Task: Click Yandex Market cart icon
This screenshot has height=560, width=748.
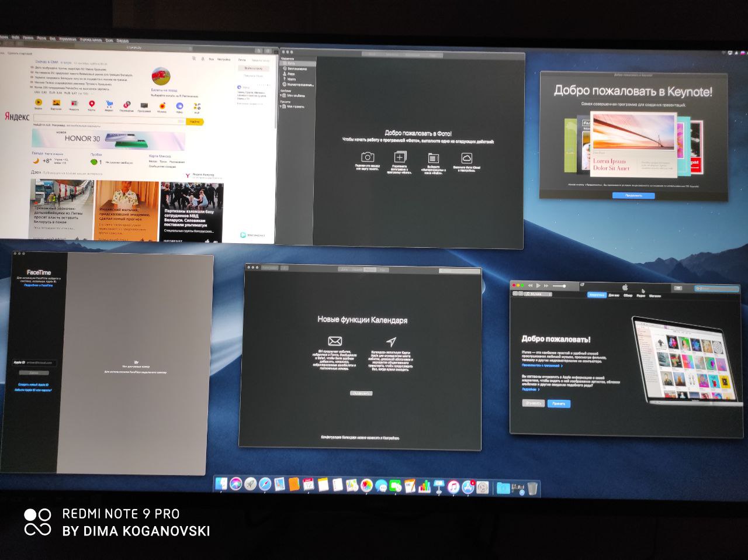Action: (x=109, y=104)
